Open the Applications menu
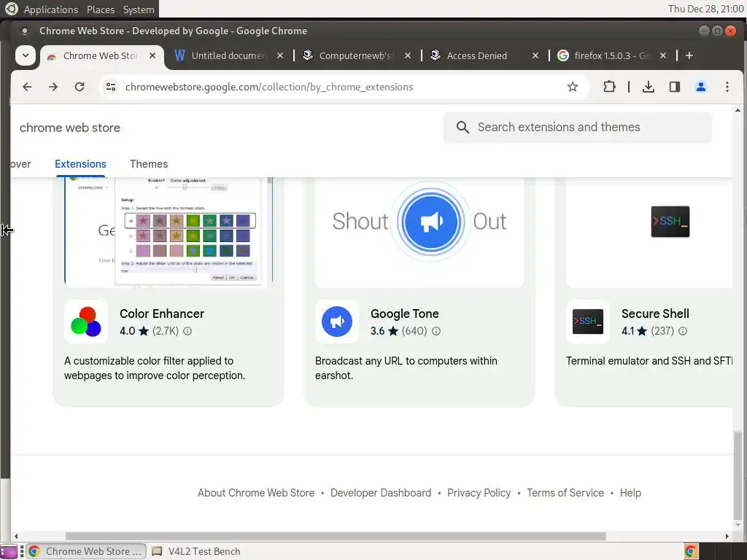 [x=50, y=9]
